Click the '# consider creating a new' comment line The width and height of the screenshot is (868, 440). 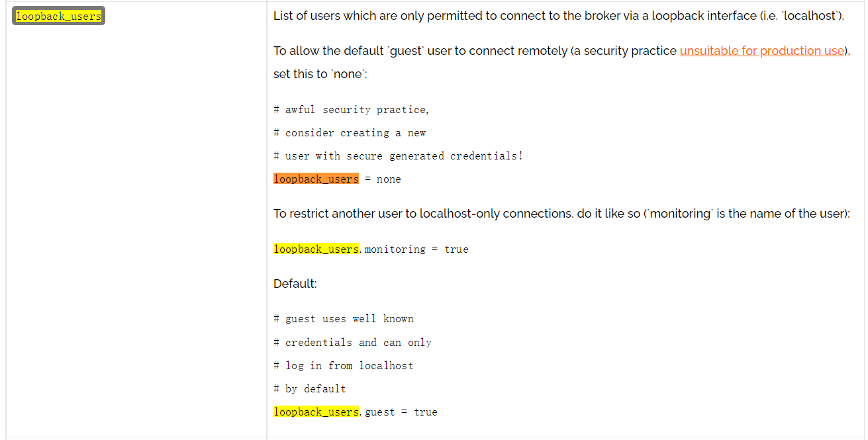[x=350, y=133]
